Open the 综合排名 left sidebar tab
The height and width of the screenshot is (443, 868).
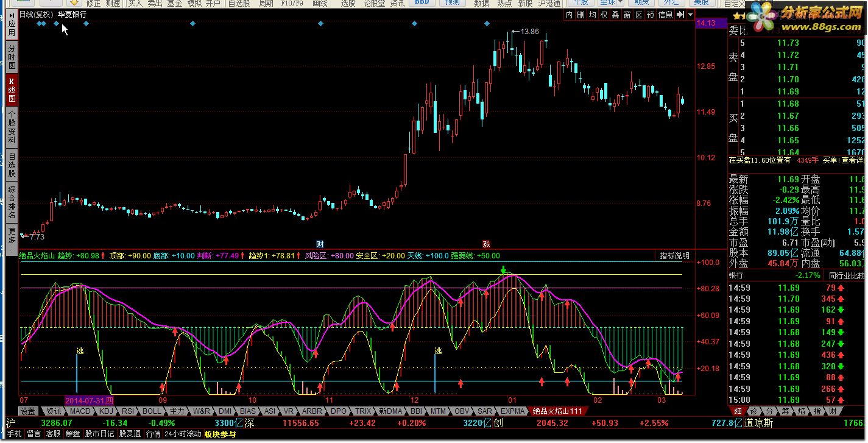12,203
